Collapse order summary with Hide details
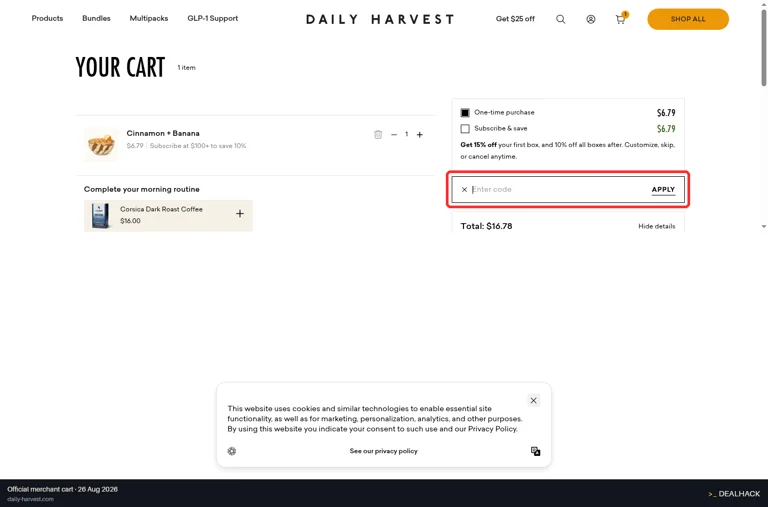The width and height of the screenshot is (768, 507). tap(656, 226)
